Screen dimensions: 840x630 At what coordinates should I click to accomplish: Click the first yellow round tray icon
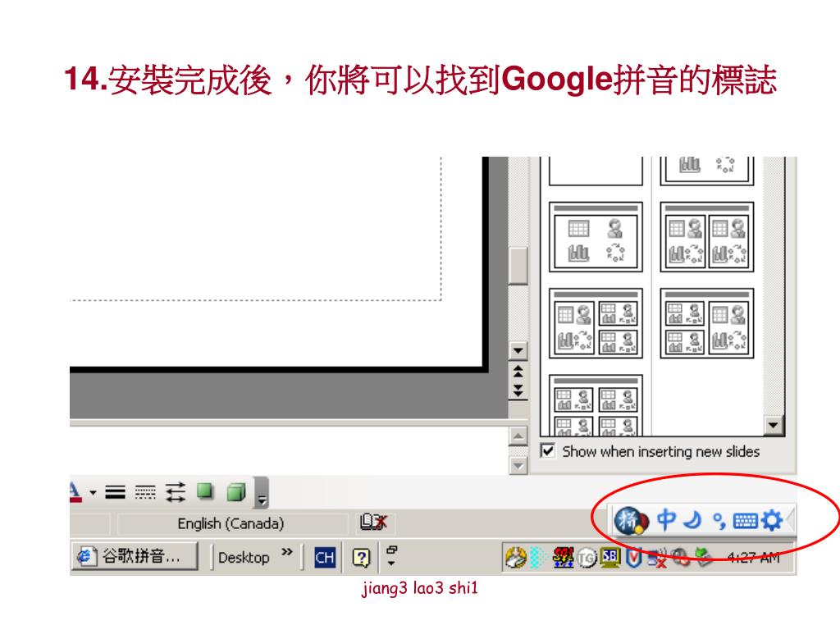pyautogui.click(x=515, y=558)
